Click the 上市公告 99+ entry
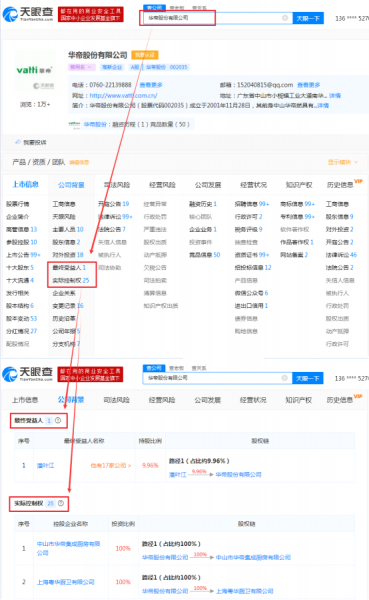This screenshot has width=369, height=600. pos(23,255)
